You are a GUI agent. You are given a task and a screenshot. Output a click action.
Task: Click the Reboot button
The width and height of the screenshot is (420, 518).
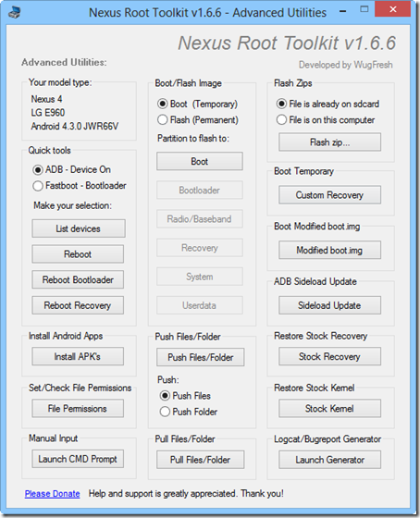point(78,254)
